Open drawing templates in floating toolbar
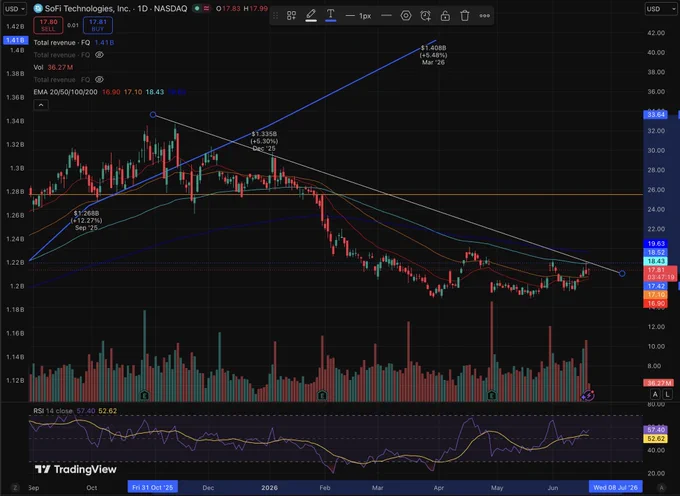Image resolution: width=680 pixels, height=496 pixels. (291, 16)
